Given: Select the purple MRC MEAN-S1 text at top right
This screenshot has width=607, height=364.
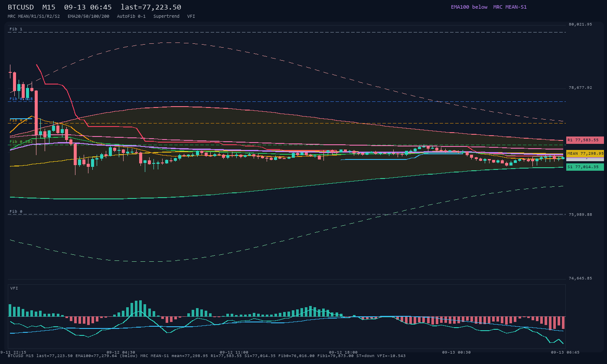Looking at the screenshot, I should [x=510, y=7].
